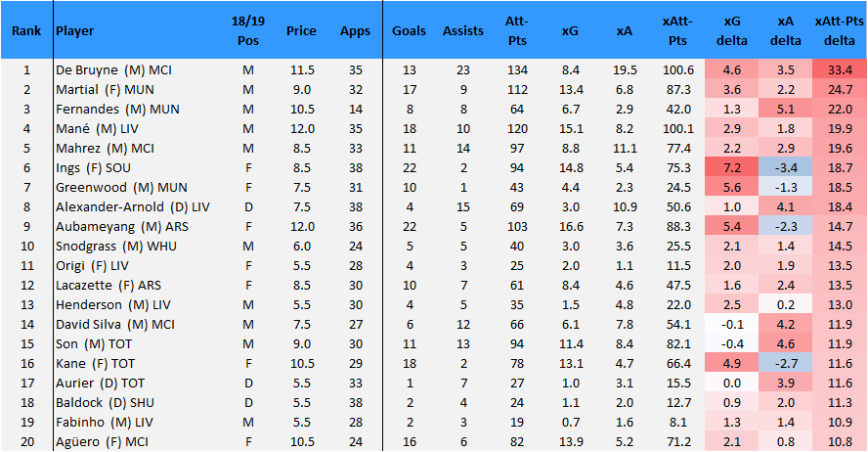Click the Price column header
Viewport: 868px width, 452px height.
coord(301,31)
